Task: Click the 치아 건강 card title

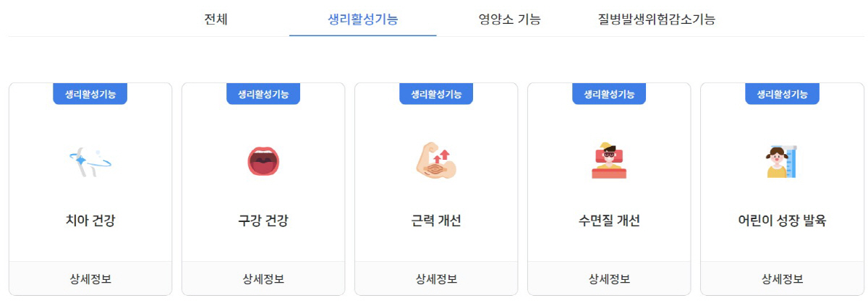Action: coord(90,221)
